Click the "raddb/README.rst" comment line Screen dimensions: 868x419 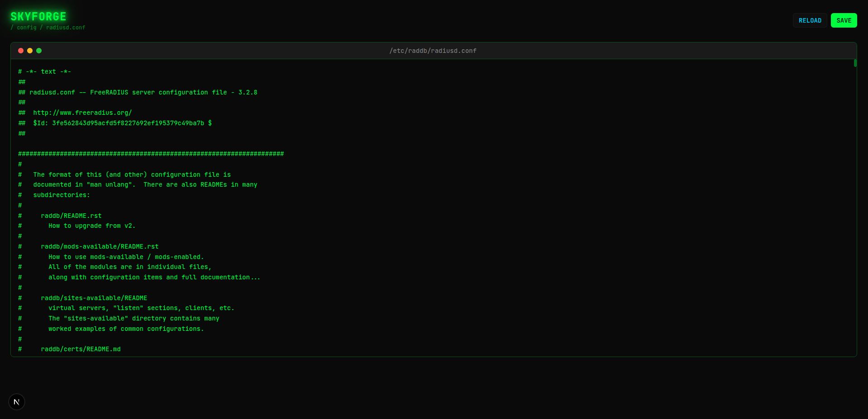click(71, 216)
